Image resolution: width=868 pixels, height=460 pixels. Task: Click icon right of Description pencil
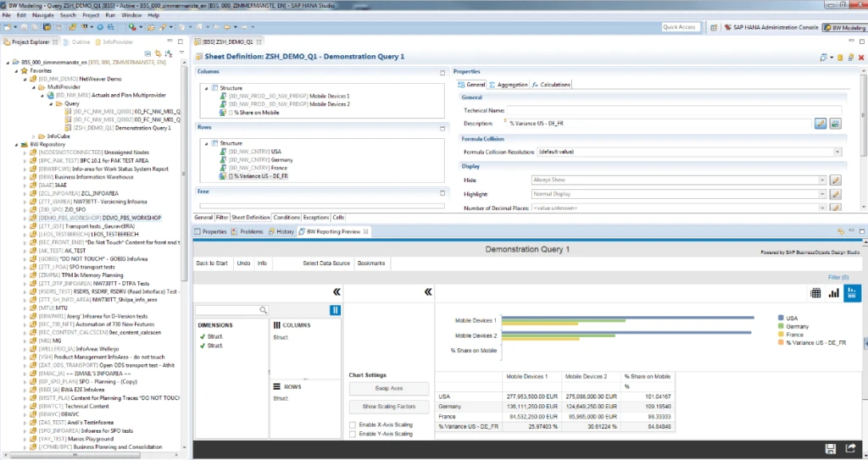835,124
